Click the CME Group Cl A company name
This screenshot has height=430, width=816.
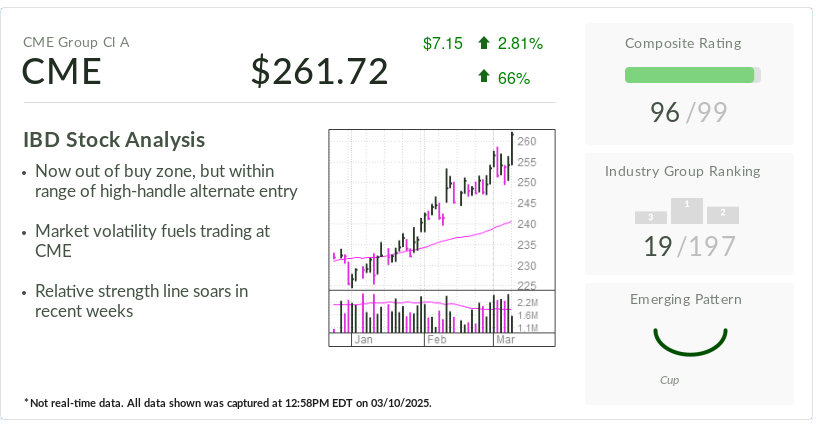coord(76,42)
